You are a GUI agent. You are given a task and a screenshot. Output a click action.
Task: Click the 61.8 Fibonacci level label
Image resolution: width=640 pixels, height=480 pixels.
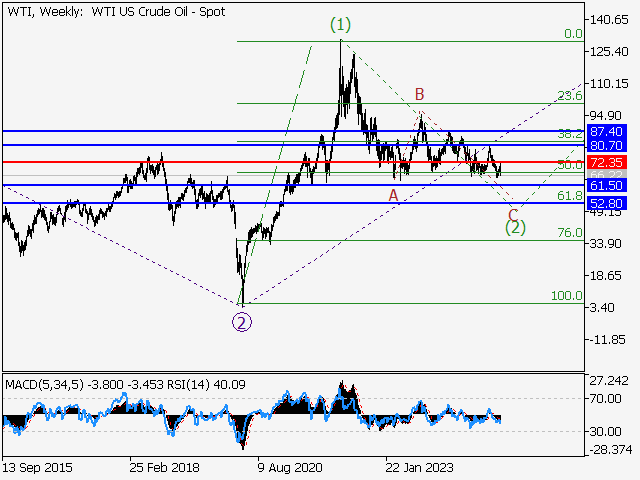[569, 197]
